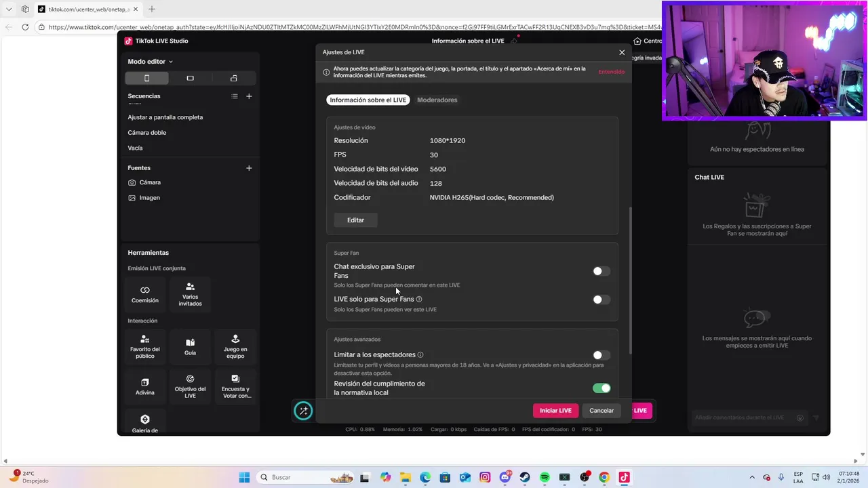The image size is (868, 488).
Task: Click the browser back arrow
Action: pos(9,27)
